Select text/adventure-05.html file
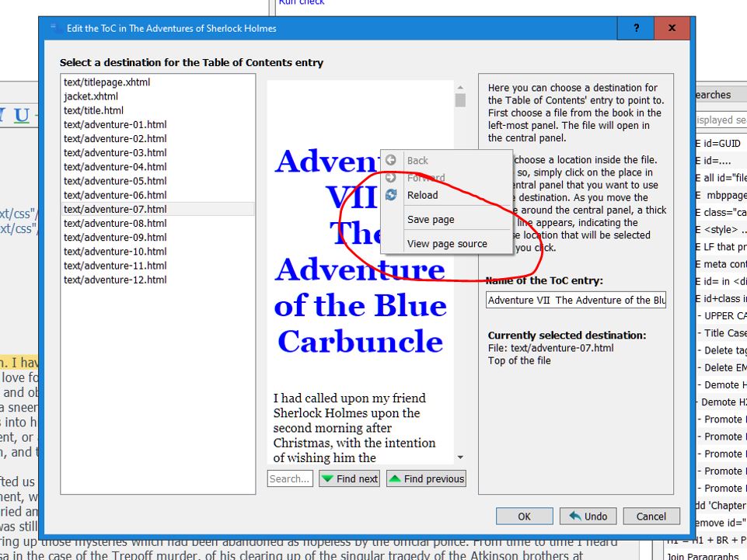 point(158,181)
